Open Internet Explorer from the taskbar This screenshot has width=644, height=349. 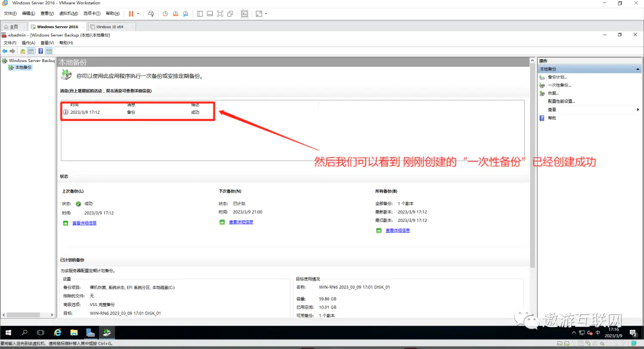point(58,332)
